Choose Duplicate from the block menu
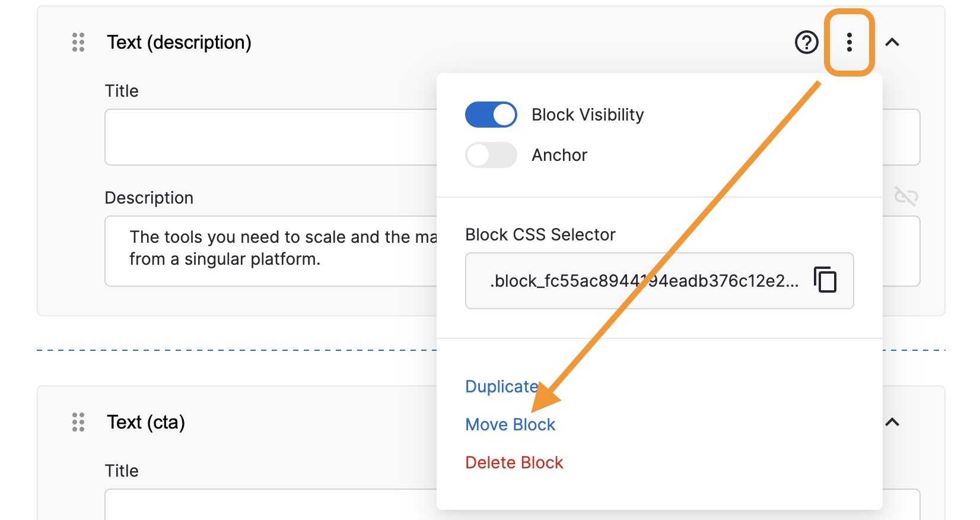 [x=502, y=386]
